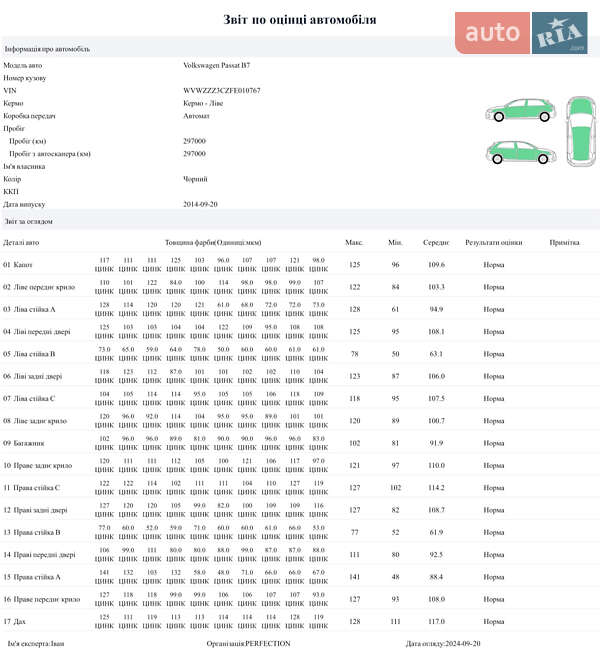Click the "Інформація про автомобіль" section header
The width and height of the screenshot is (600, 658).
coord(47,48)
